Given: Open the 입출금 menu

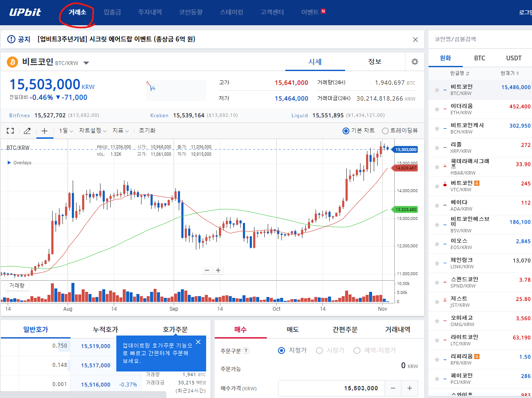Looking at the screenshot, I should click(112, 12).
